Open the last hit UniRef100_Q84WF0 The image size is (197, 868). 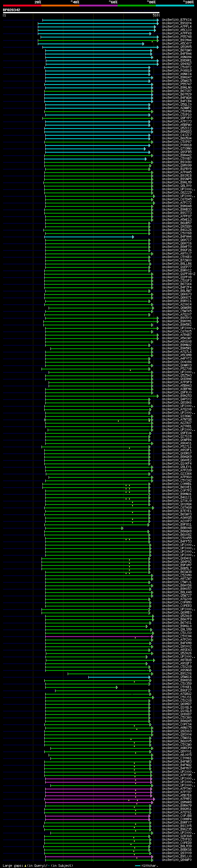177,860
